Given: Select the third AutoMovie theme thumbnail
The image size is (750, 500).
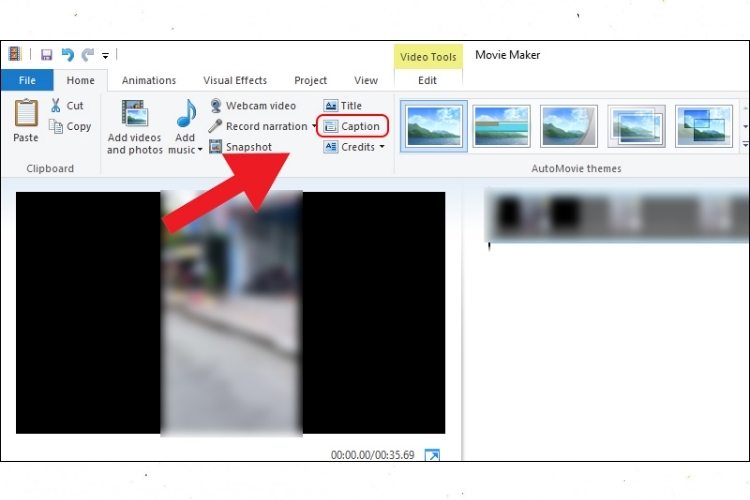Looking at the screenshot, I should (569, 126).
